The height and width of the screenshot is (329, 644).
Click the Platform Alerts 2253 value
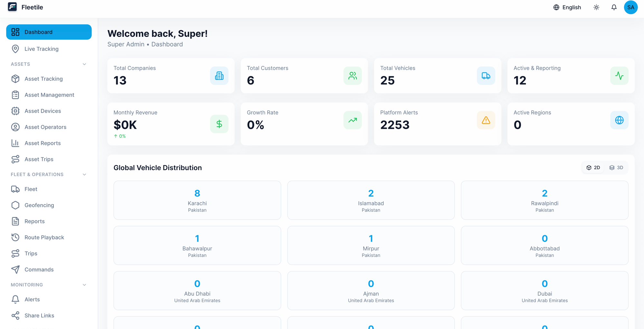(x=395, y=125)
